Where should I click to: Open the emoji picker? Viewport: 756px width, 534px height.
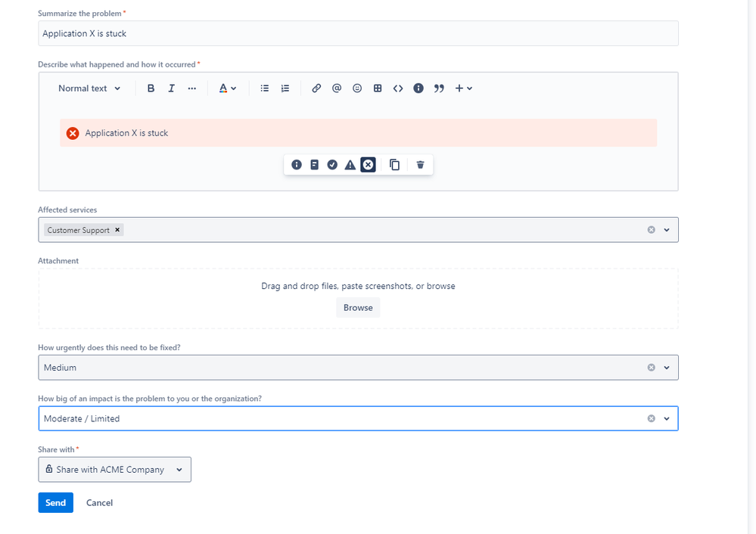(357, 88)
